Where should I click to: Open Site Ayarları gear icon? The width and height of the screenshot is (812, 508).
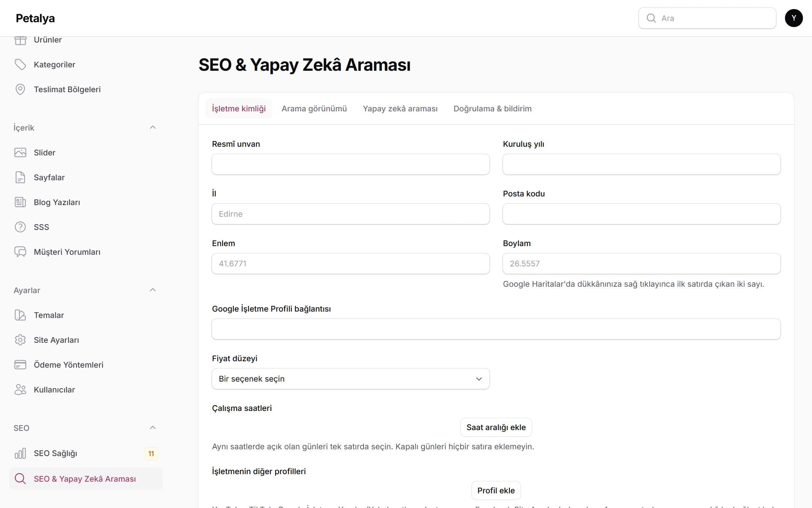coord(20,340)
